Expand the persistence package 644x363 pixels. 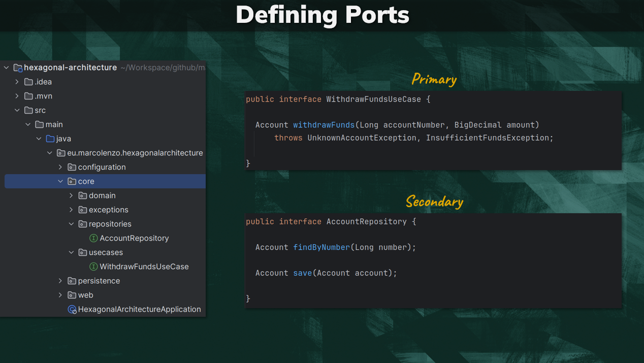pos(60,280)
